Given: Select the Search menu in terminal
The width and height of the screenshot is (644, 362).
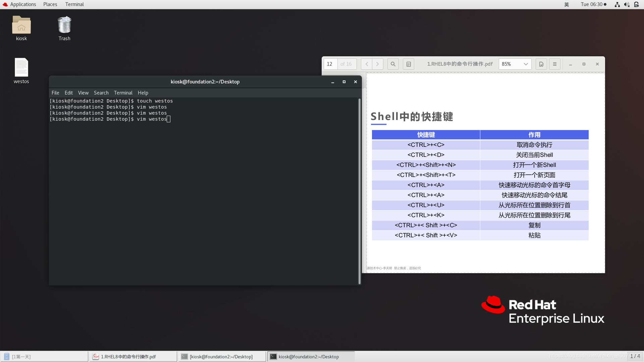Looking at the screenshot, I should click(x=101, y=93).
